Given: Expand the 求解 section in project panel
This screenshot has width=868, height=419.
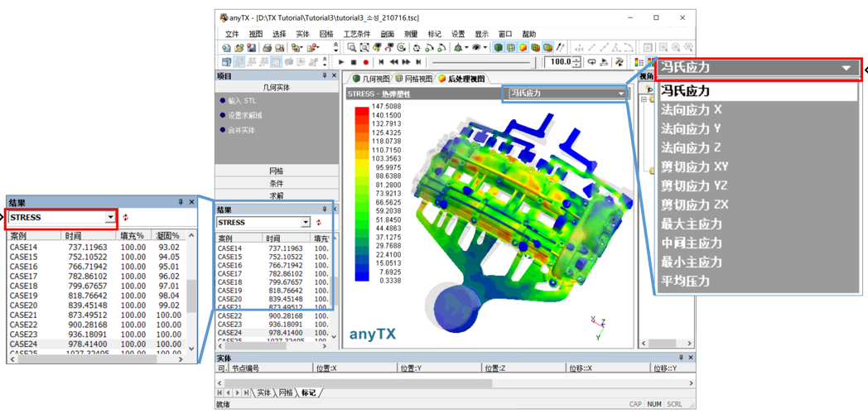Looking at the screenshot, I should [277, 195].
